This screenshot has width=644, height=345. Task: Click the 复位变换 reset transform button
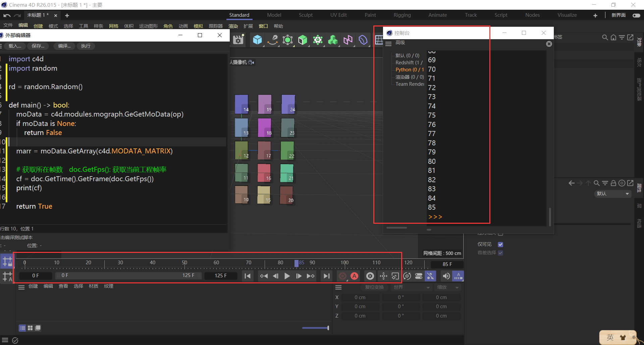coord(374,287)
